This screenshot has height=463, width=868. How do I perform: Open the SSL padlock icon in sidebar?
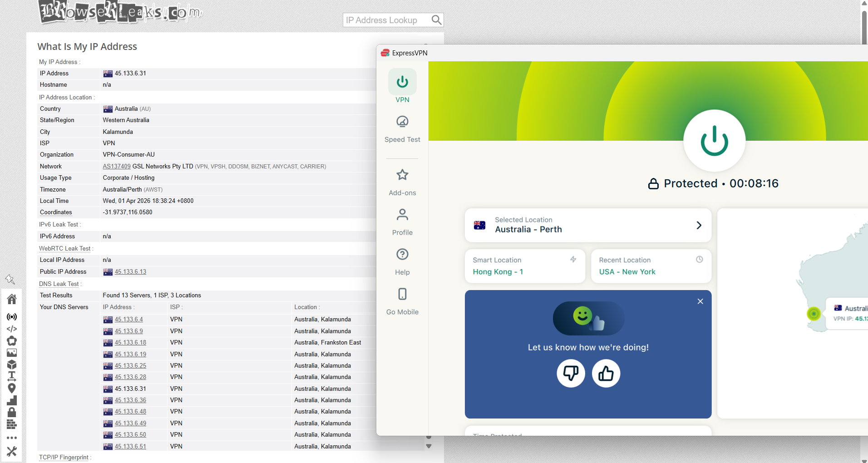(12, 412)
